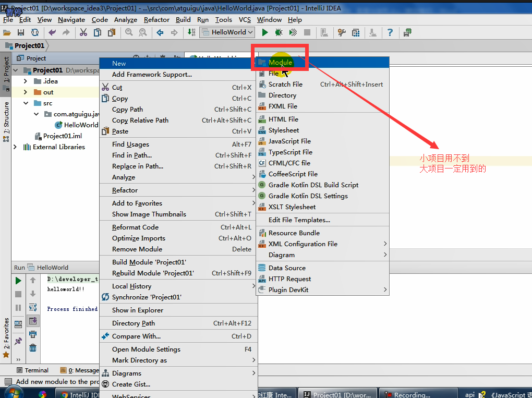532x398 pixels.
Task: Collapse the src folder node
Action: (x=26, y=103)
